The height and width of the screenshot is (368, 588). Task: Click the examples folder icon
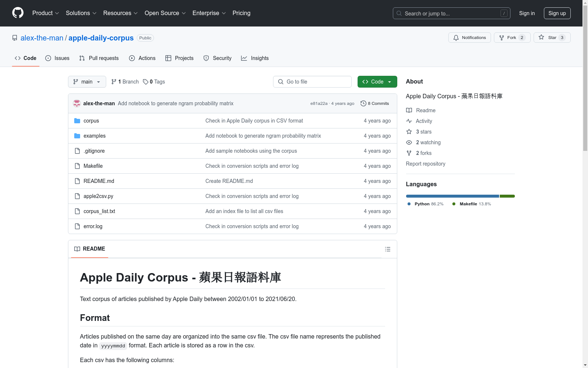[x=77, y=136]
